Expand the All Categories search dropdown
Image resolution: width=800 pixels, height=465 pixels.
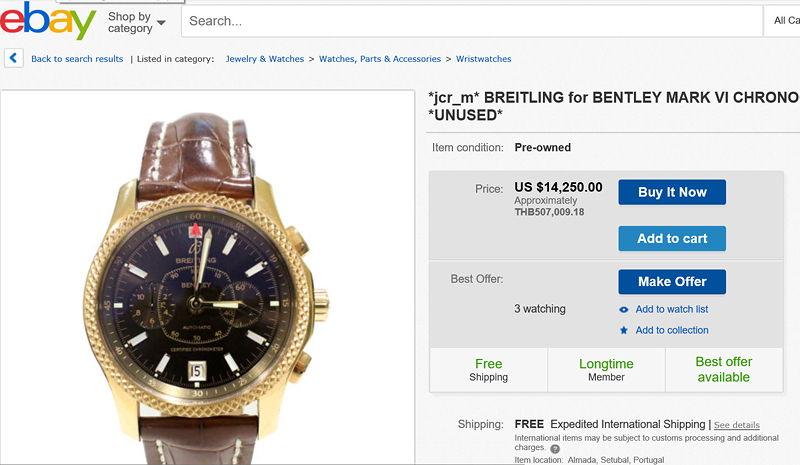click(x=783, y=21)
